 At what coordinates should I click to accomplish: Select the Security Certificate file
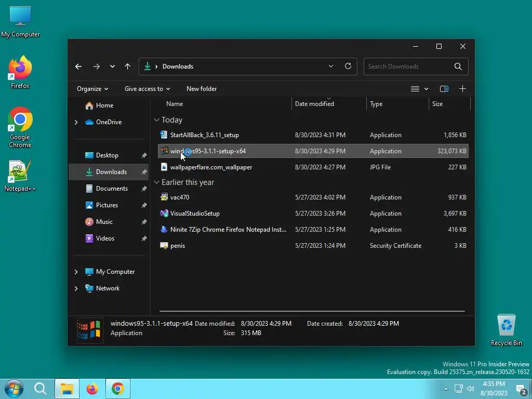click(313, 246)
